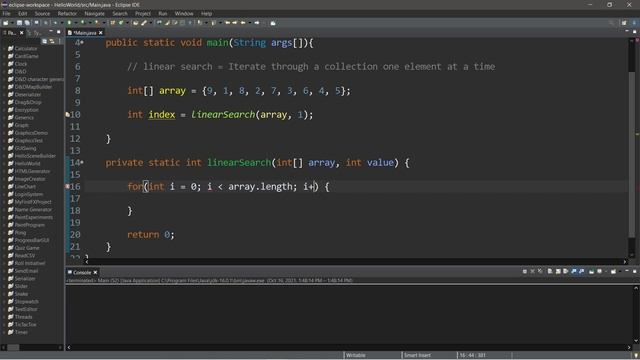Toggle Scroll Lock in Console toolbar
This screenshot has width=640, height=360.
(558, 271)
